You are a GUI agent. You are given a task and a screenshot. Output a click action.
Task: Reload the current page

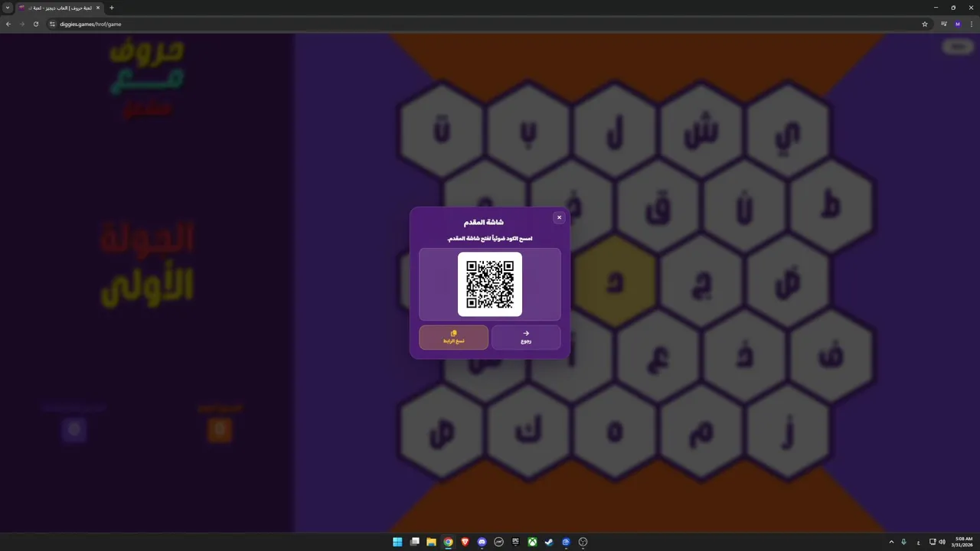[x=36, y=24]
